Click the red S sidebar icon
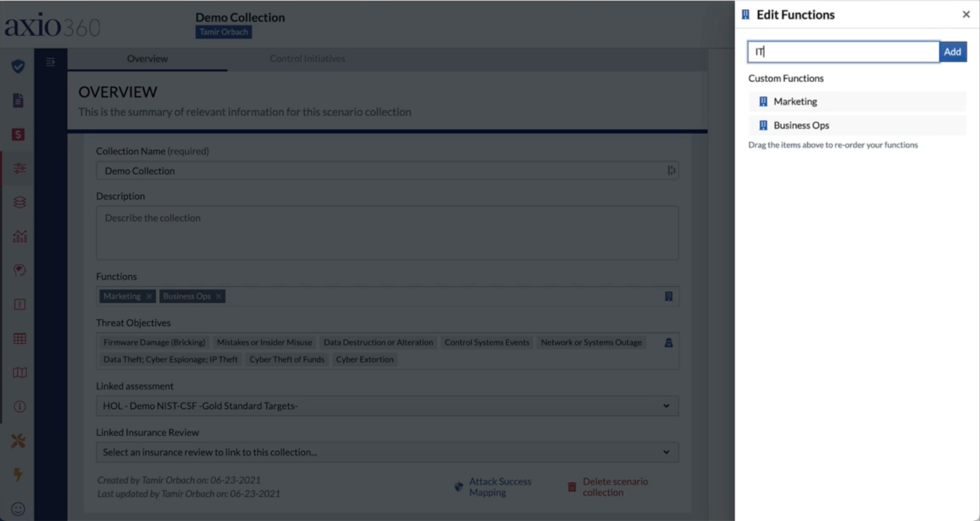 coord(18,135)
